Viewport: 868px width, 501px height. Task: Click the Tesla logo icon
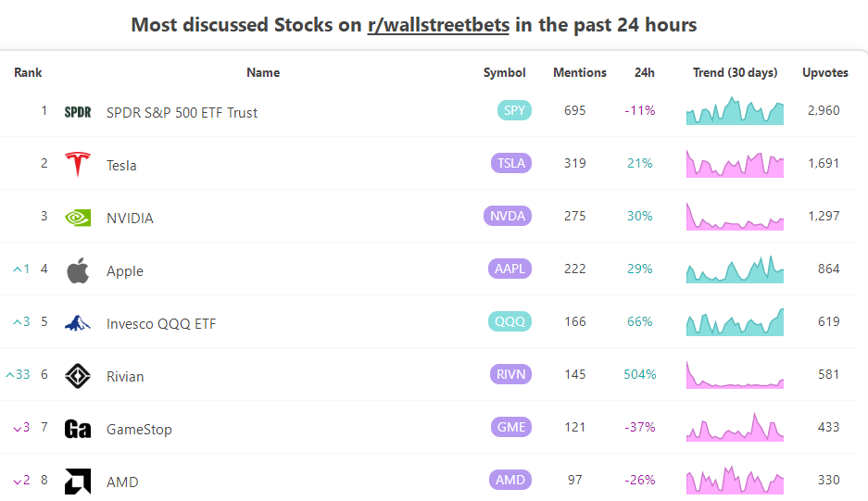click(78, 165)
